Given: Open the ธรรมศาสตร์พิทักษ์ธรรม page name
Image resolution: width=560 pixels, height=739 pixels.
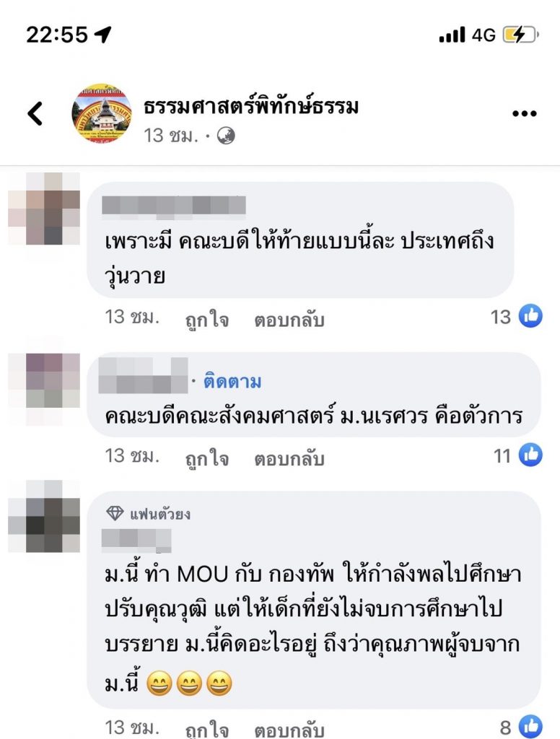Looking at the screenshot, I should 251,106.
